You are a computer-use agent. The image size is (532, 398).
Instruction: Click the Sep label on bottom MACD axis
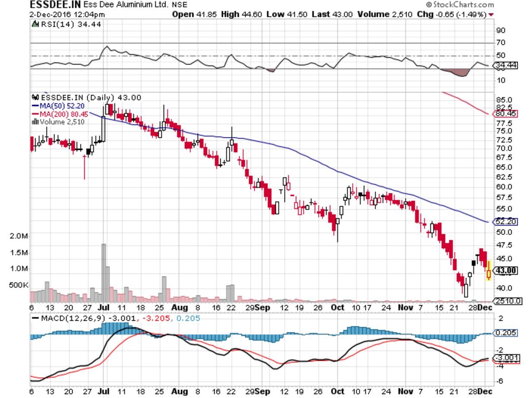click(x=262, y=391)
